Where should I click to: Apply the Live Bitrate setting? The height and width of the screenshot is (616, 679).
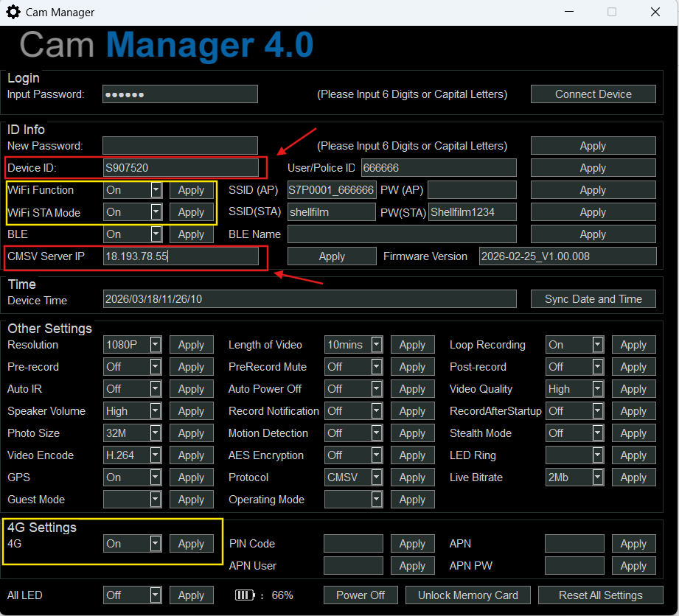click(633, 477)
